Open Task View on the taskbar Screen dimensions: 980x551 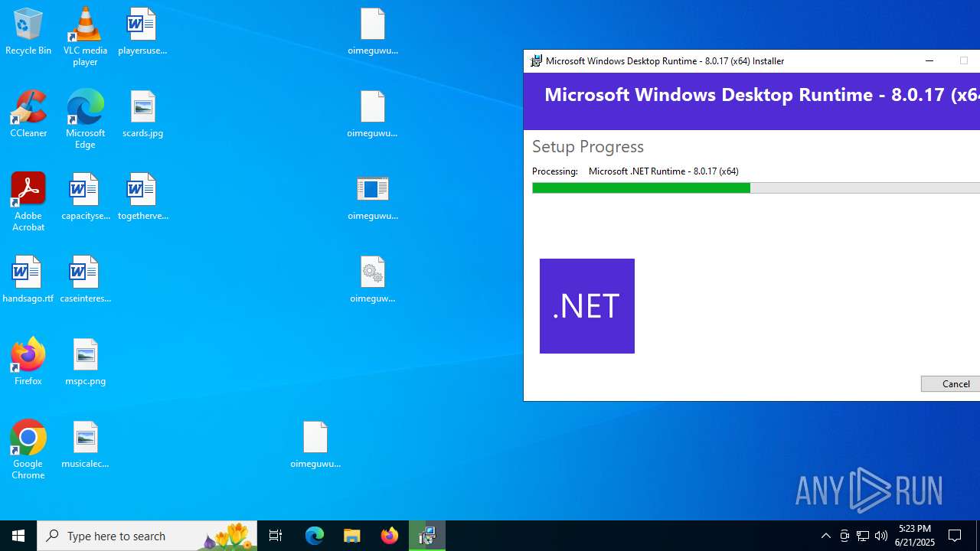point(276,536)
